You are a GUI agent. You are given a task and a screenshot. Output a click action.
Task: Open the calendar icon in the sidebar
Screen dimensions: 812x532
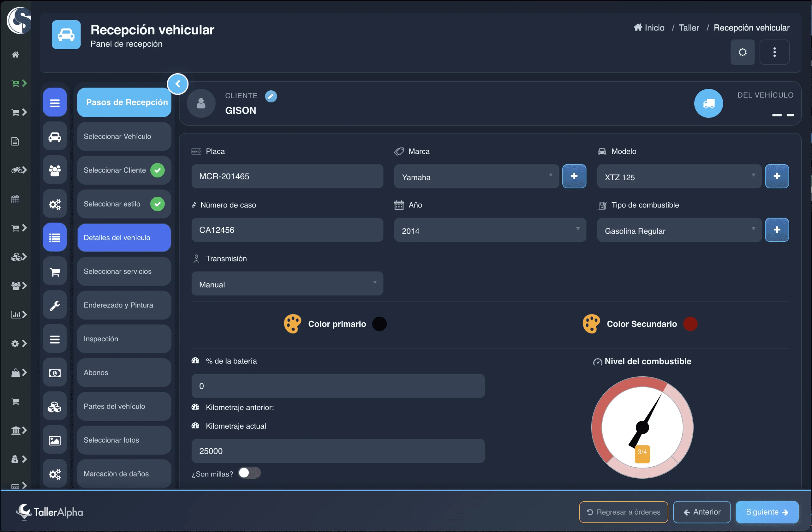point(15,199)
